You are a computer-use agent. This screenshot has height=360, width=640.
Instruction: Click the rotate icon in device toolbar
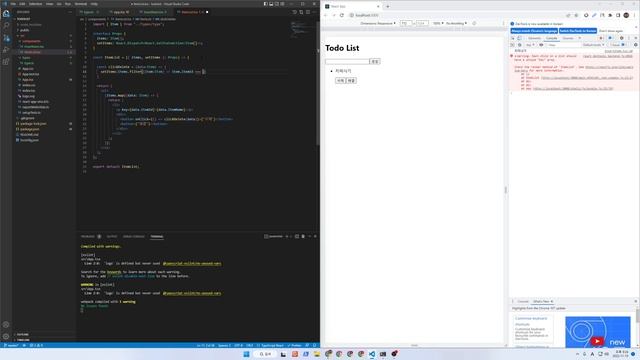tap(474, 23)
